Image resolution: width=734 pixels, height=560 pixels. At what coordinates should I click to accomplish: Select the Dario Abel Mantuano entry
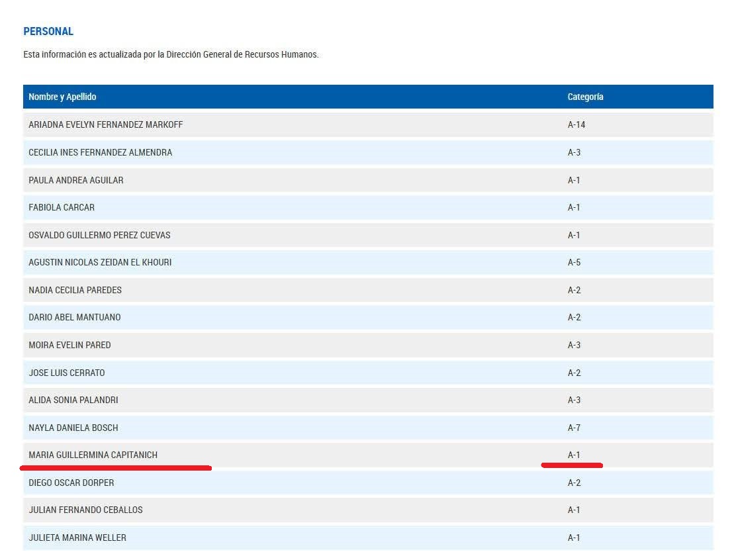pyautogui.click(x=75, y=317)
